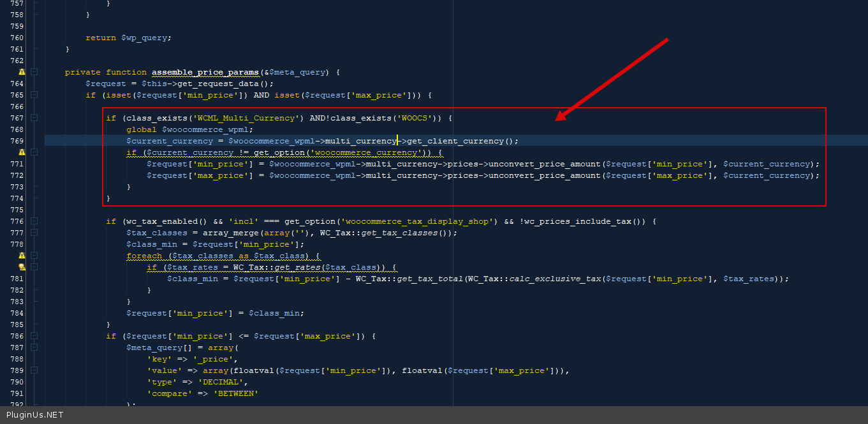Click the 'compare' array key

pos(170,393)
